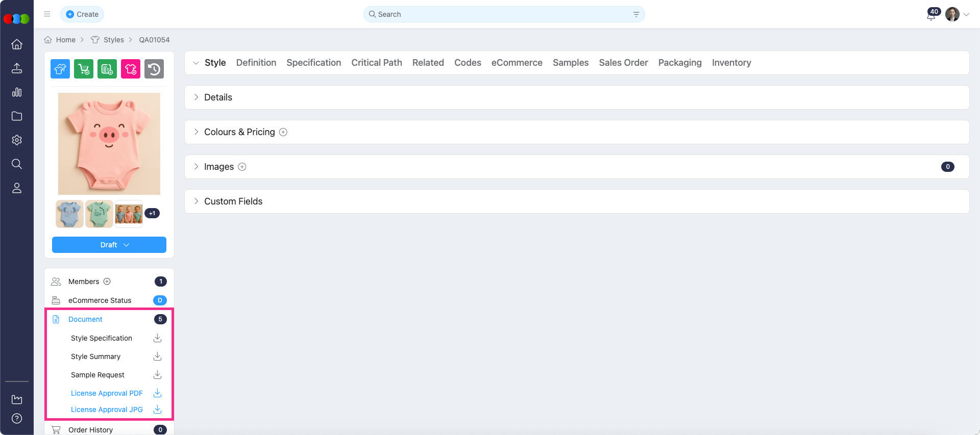Screen dimensions: 980x435
Task: Click the grey history clock icon
Action: coord(154,69)
